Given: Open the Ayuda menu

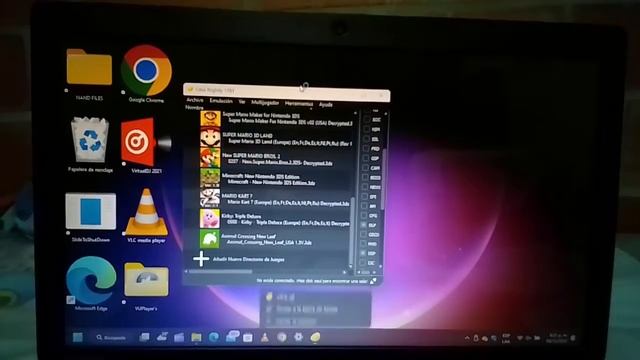Looking at the screenshot, I should coord(325,105).
